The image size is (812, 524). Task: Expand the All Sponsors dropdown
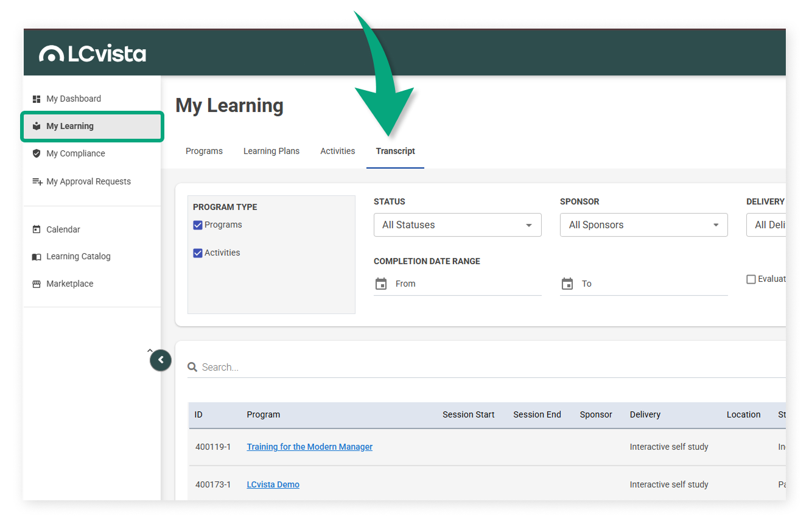coord(643,225)
